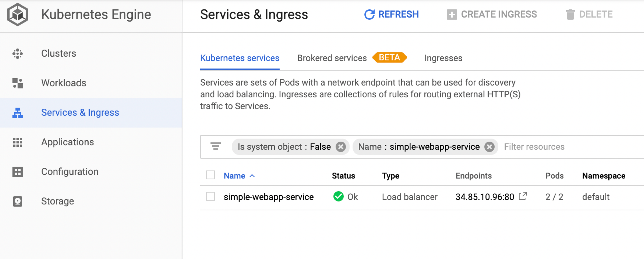Image resolution: width=644 pixels, height=259 pixels.
Task: Click the REFRESH button
Action: pyautogui.click(x=391, y=14)
